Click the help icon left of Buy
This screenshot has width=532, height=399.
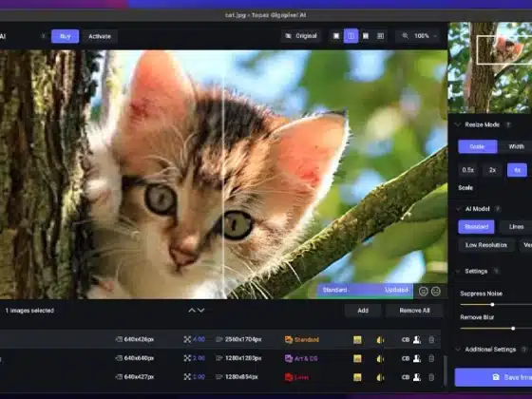click(44, 36)
